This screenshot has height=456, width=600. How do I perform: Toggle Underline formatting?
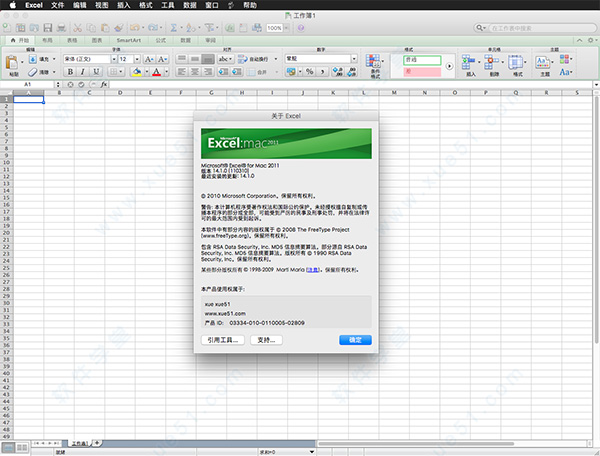(x=96, y=72)
